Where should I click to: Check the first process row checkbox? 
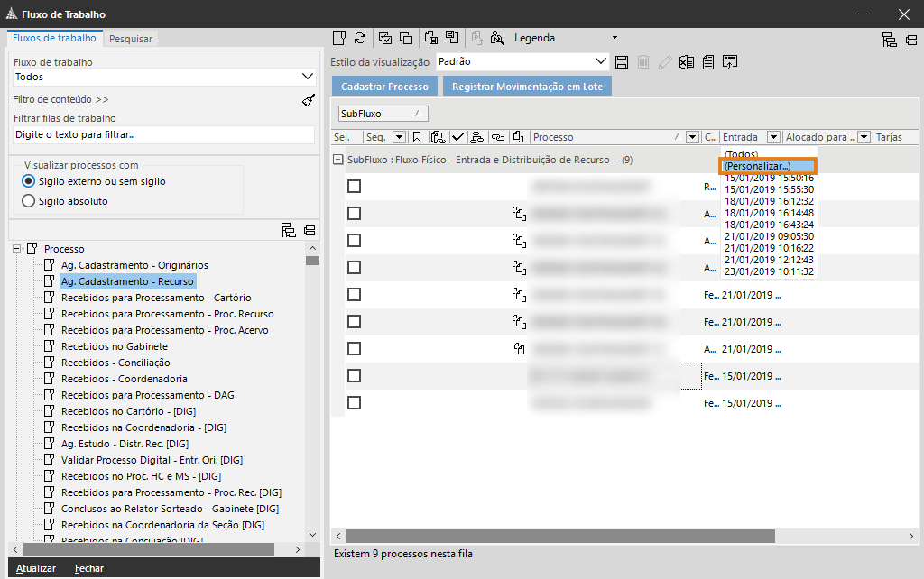point(354,186)
